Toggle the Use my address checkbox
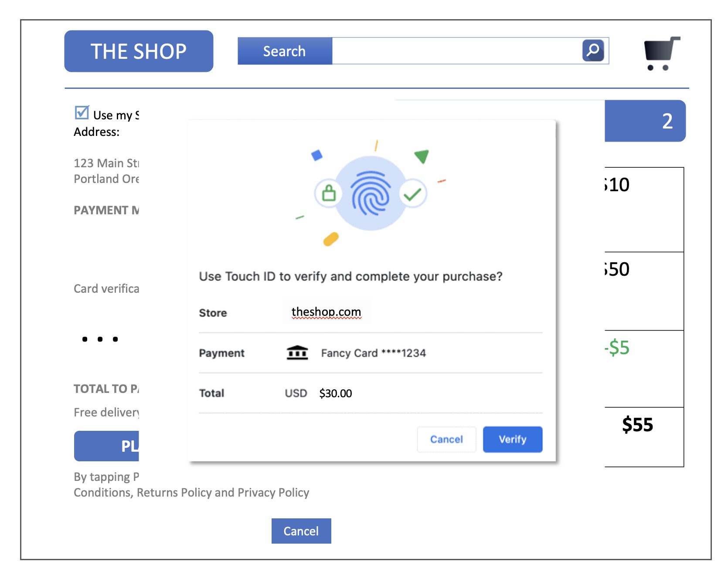 (82, 112)
